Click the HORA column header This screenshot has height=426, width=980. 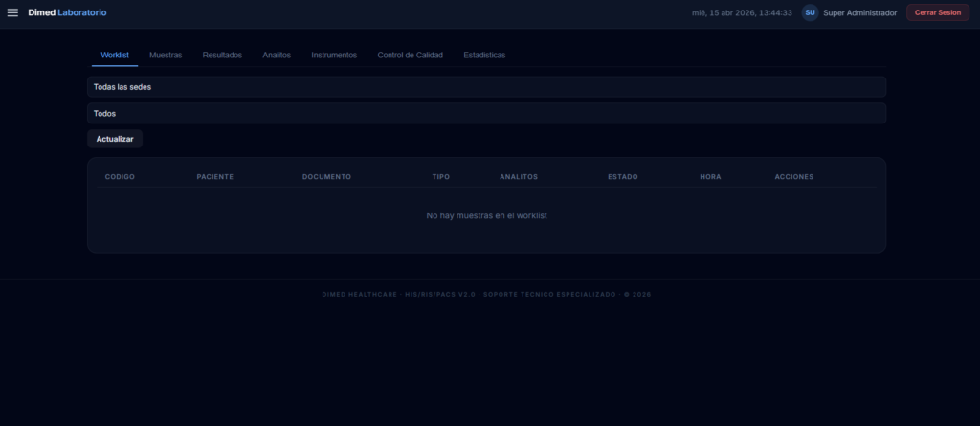tap(710, 177)
